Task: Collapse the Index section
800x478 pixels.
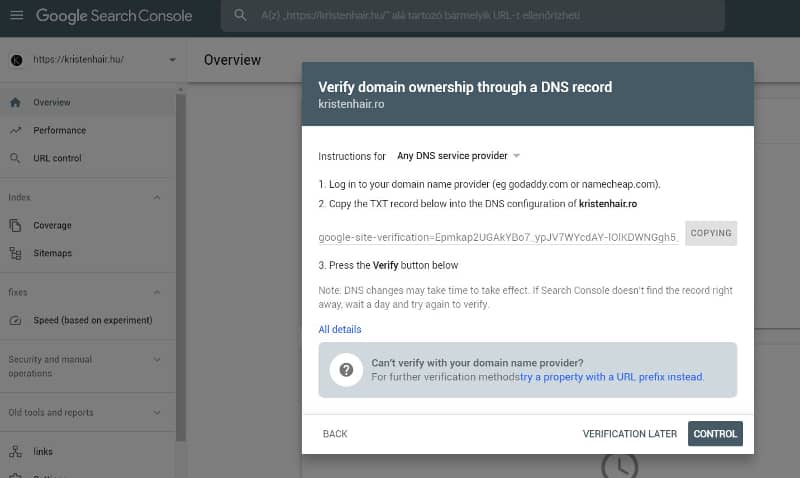Action: point(157,197)
